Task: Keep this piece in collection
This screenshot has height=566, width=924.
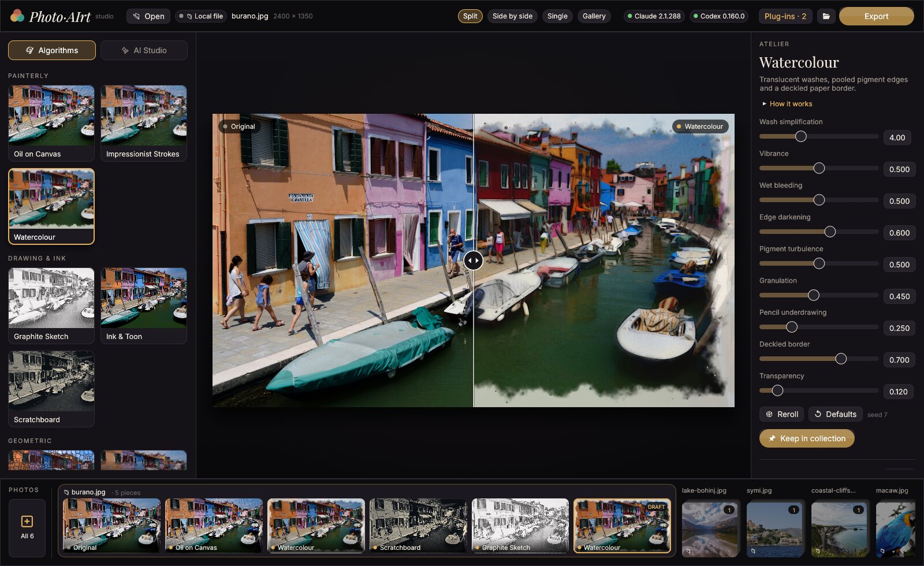Action: click(807, 438)
